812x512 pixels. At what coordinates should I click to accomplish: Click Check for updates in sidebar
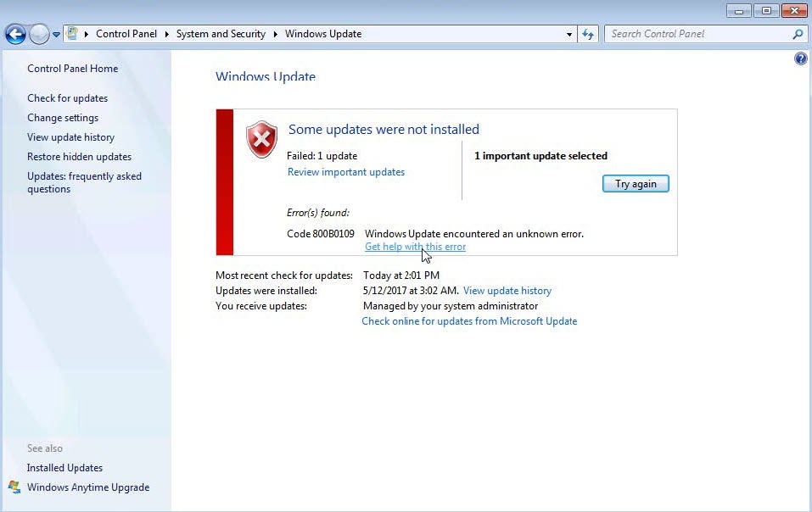[x=67, y=98]
